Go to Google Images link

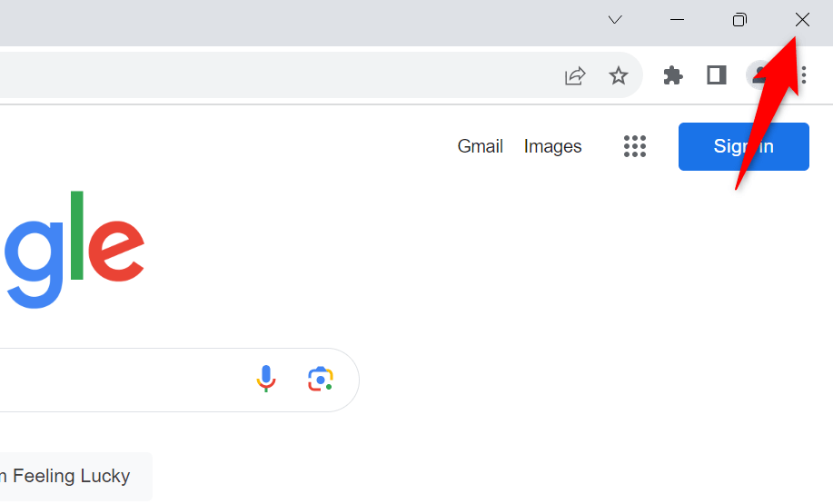552,146
